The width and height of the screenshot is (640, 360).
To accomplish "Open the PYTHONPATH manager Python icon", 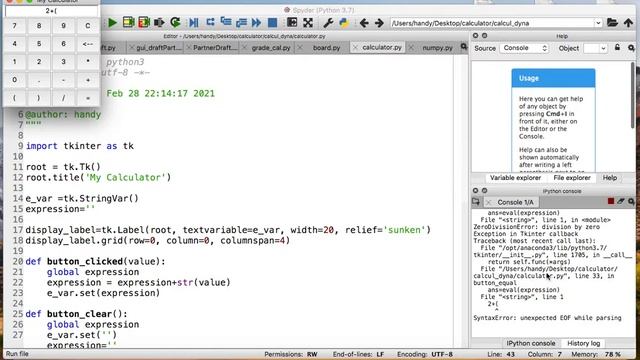I will tap(344, 23).
